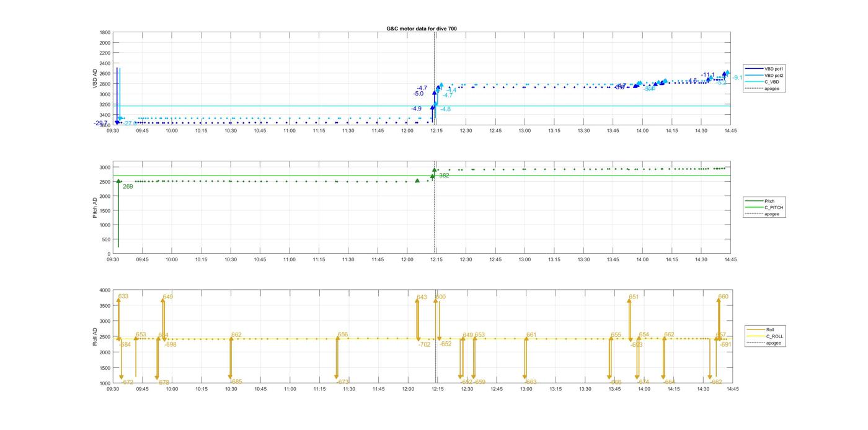Click the '382' pitch data label
This screenshot has width=868, height=430.
click(x=444, y=176)
